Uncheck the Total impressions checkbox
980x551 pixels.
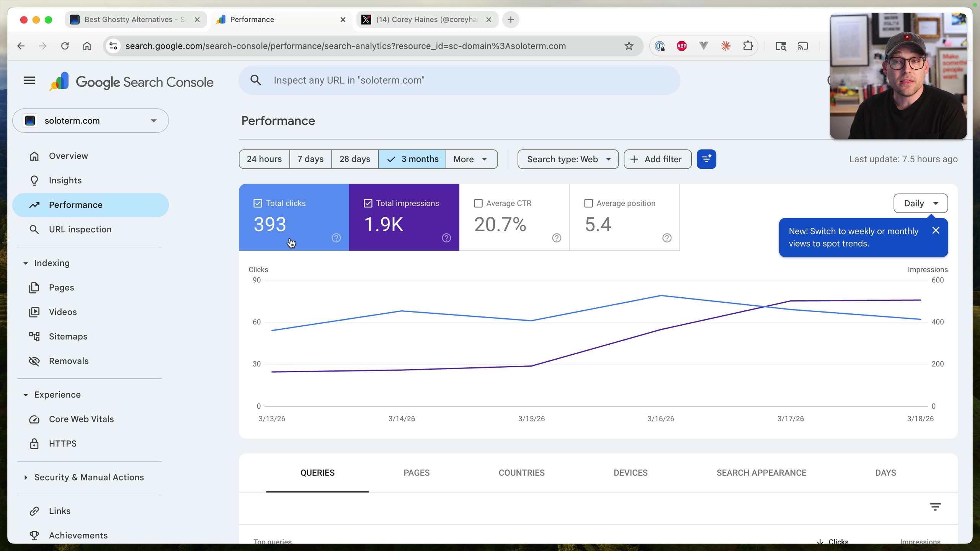pos(368,203)
